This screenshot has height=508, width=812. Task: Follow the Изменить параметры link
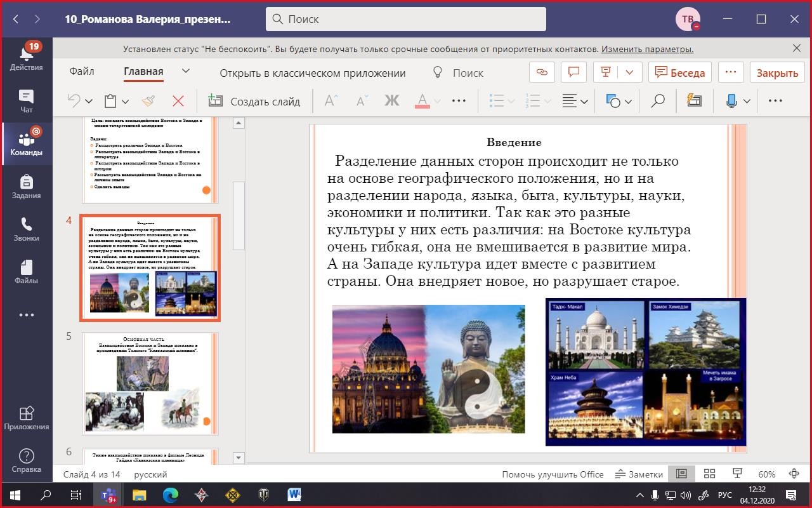point(647,49)
